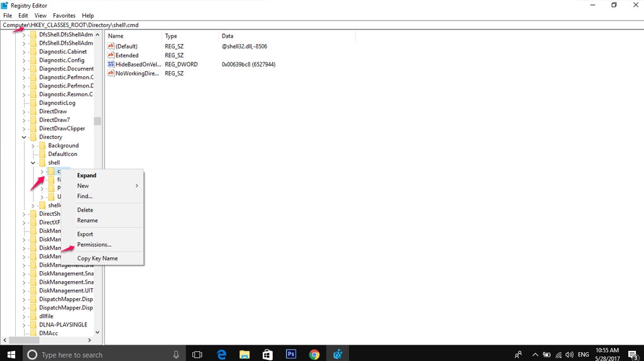
Task: Open the Action Center notifications icon
Action: (633, 355)
